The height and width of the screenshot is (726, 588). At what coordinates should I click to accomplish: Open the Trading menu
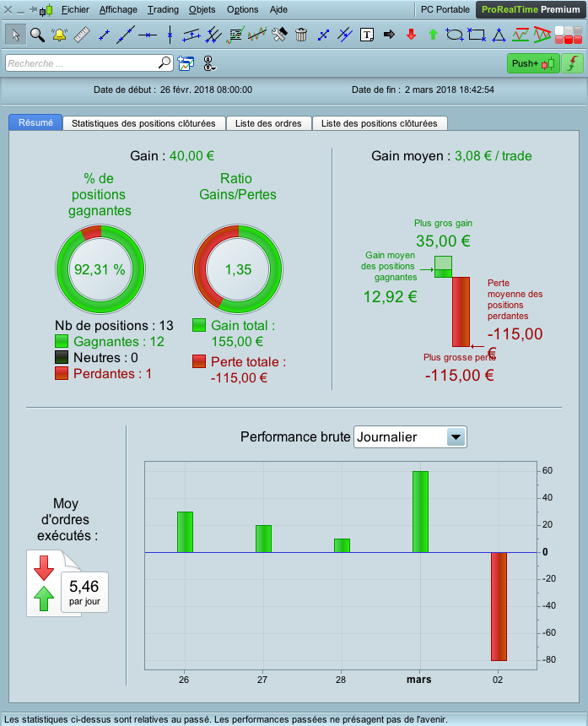[163, 9]
